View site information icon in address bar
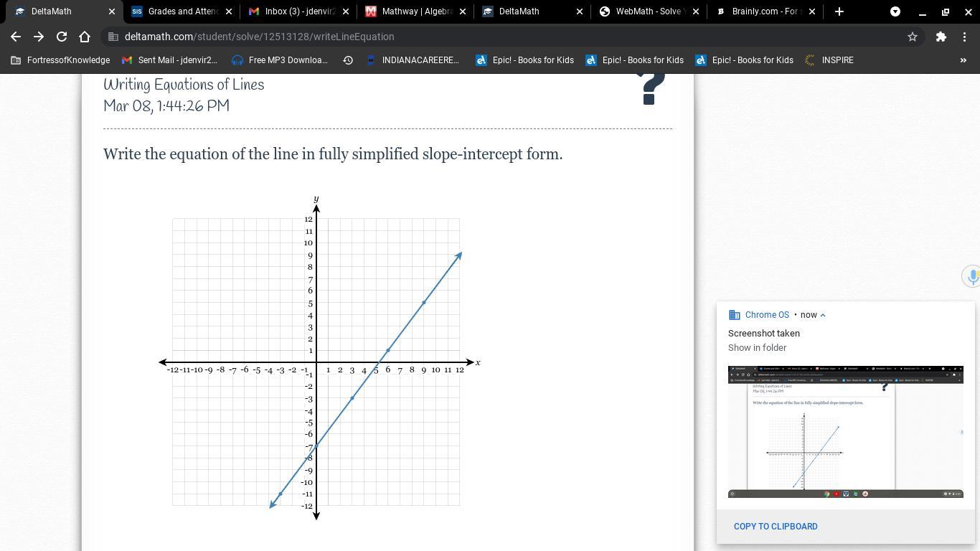Screen dimensions: 980x551 (x=112, y=37)
